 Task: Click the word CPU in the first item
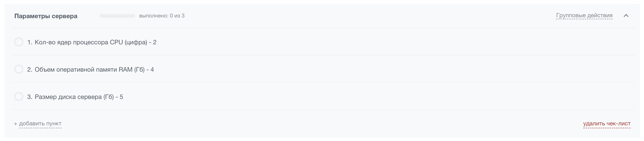point(116,42)
